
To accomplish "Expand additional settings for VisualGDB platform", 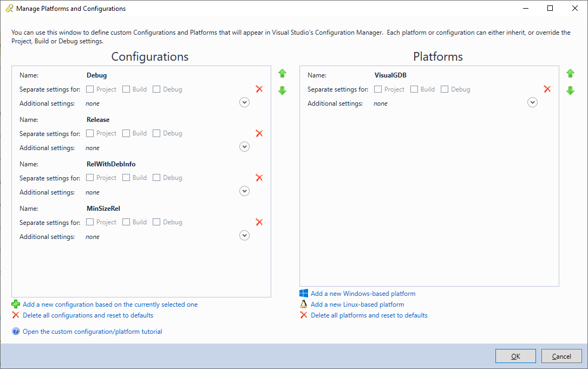I will (533, 102).
